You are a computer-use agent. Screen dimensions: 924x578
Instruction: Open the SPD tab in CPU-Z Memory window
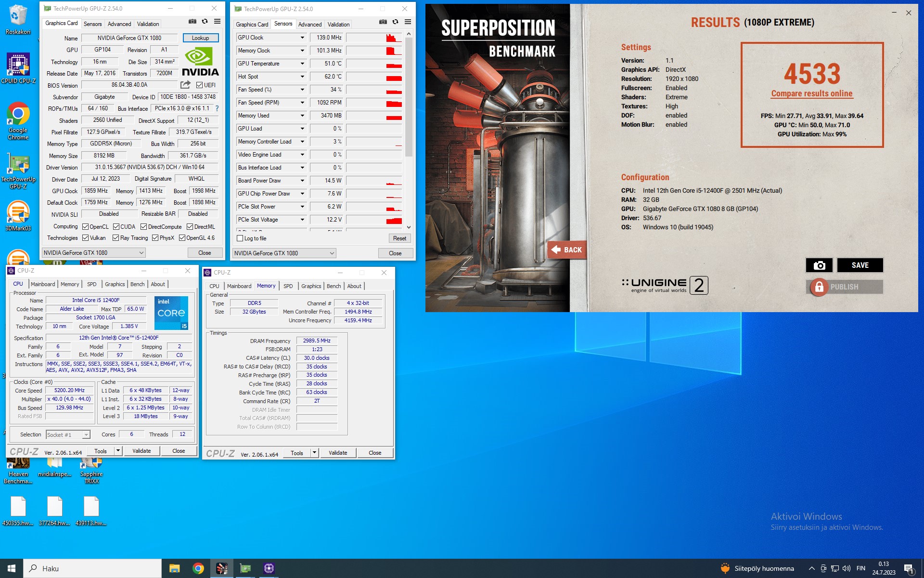pyautogui.click(x=288, y=286)
